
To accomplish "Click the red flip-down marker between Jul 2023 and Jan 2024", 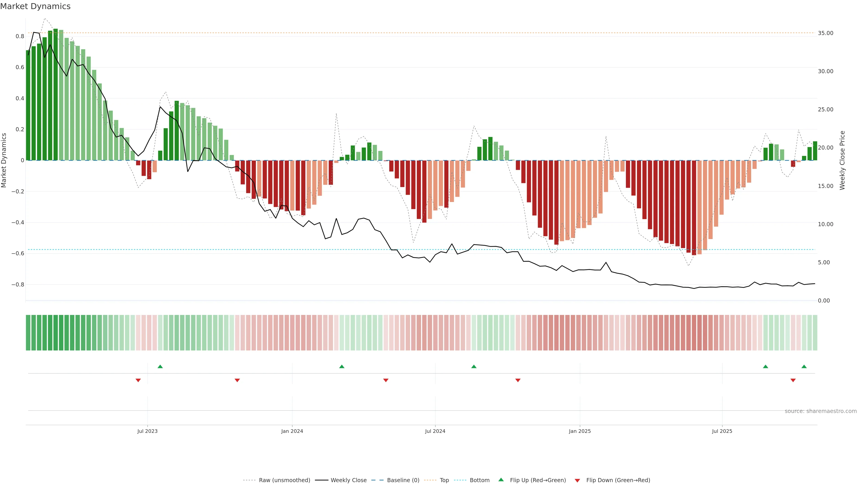I will [x=237, y=380].
